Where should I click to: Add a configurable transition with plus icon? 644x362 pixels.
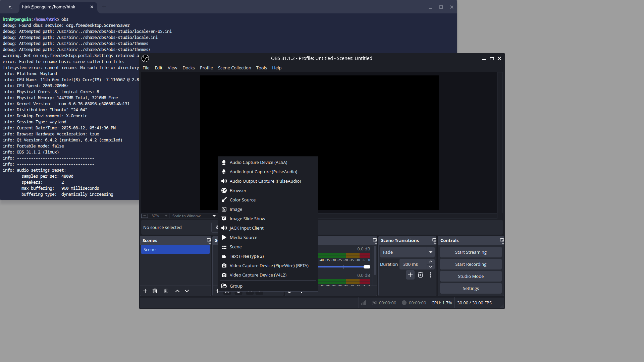click(x=410, y=275)
